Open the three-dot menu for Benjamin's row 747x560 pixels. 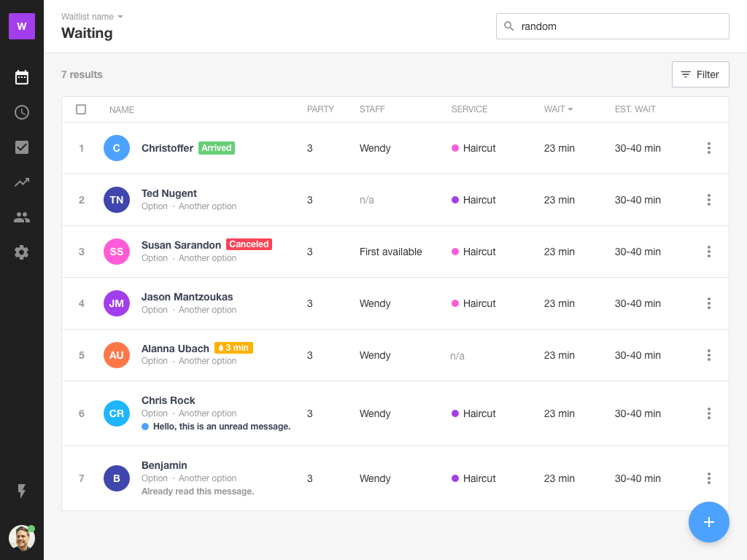pyautogui.click(x=709, y=478)
